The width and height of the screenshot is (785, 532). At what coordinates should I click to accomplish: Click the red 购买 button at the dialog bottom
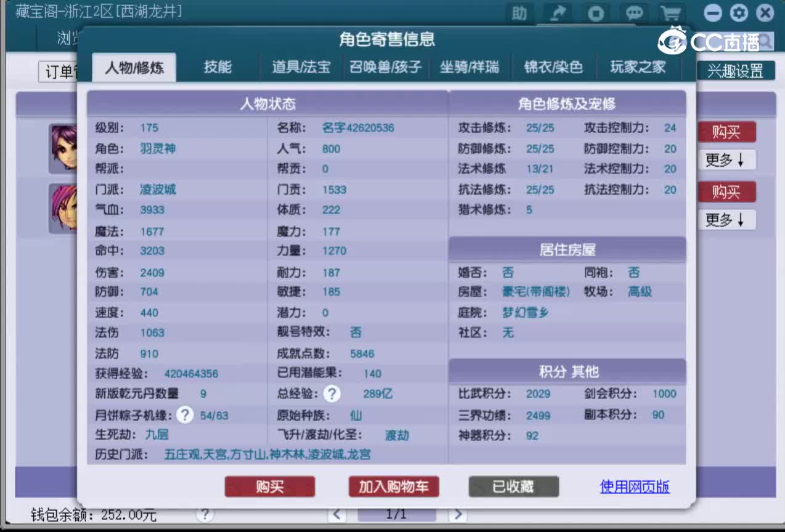coord(269,486)
